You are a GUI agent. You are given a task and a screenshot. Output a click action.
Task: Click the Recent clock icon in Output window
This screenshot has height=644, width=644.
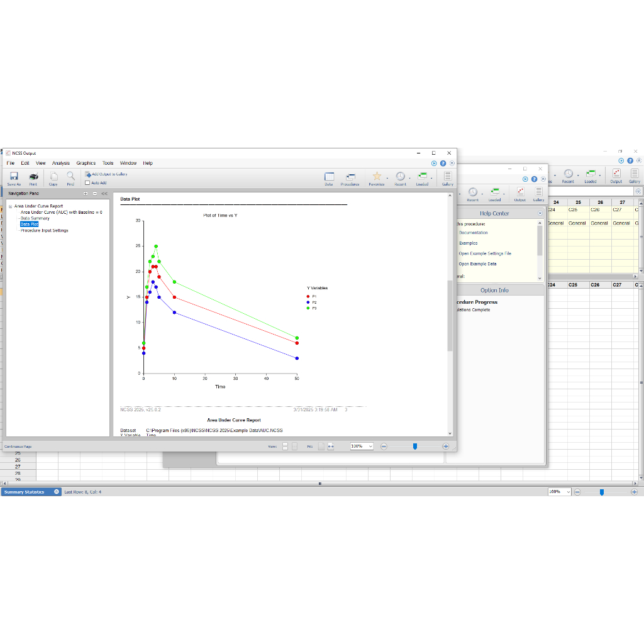click(400, 177)
